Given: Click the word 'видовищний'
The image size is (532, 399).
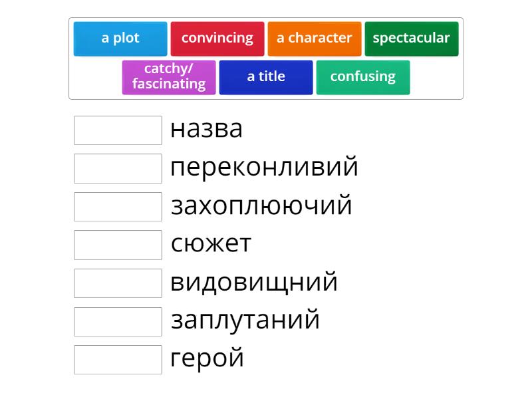Looking at the screenshot, I should (254, 282).
